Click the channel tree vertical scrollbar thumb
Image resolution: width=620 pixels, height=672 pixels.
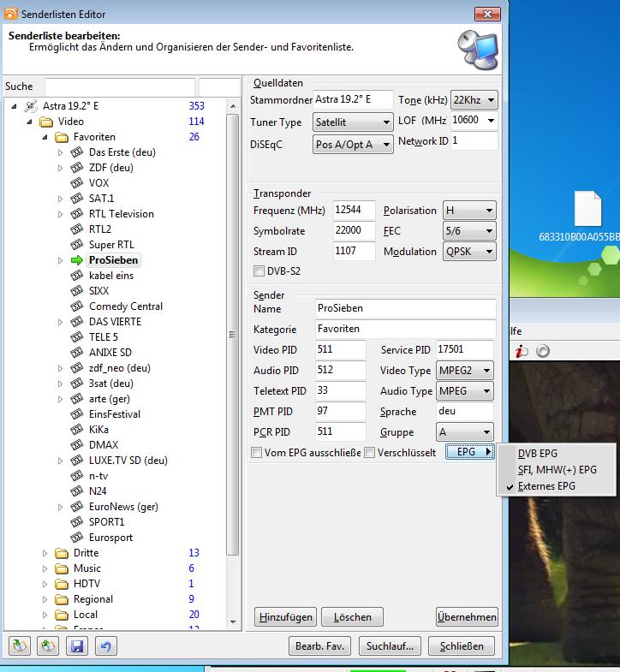232,334
